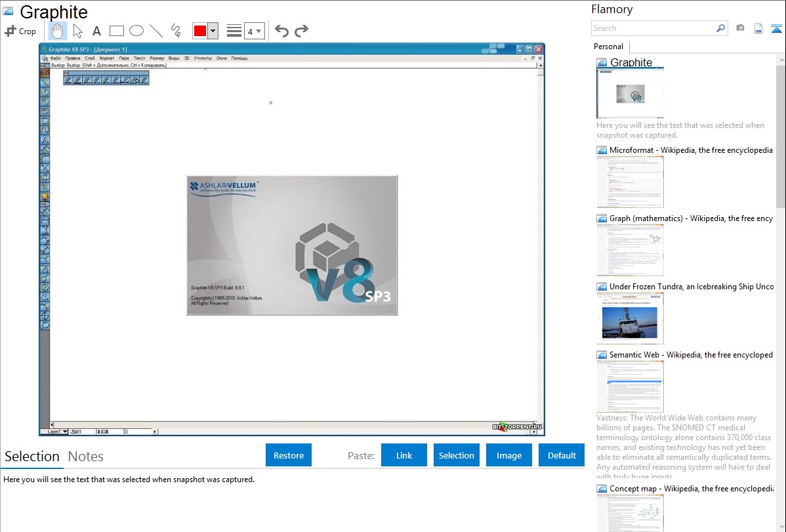Open Graph (mathematics) Wikipedia snapshot title
This screenshot has height=532, width=786.
tap(691, 218)
